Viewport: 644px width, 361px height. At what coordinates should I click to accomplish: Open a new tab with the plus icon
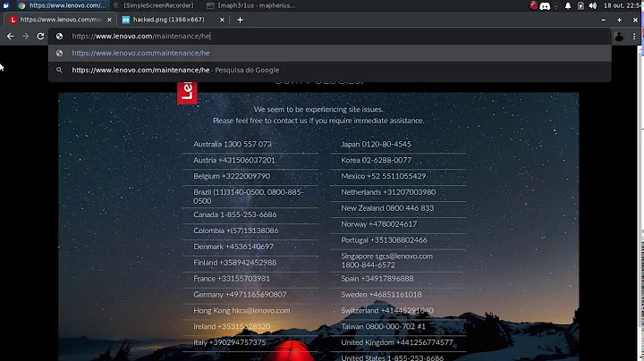pos(240,20)
